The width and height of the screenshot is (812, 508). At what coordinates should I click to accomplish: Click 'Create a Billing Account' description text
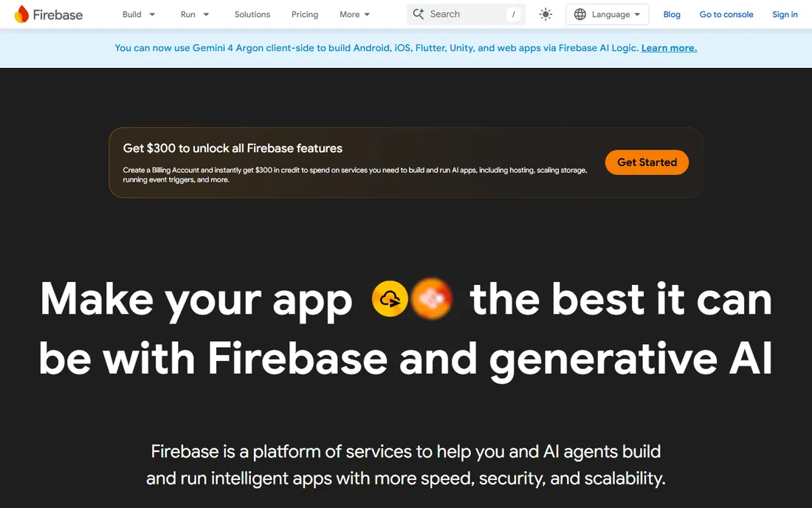point(355,174)
